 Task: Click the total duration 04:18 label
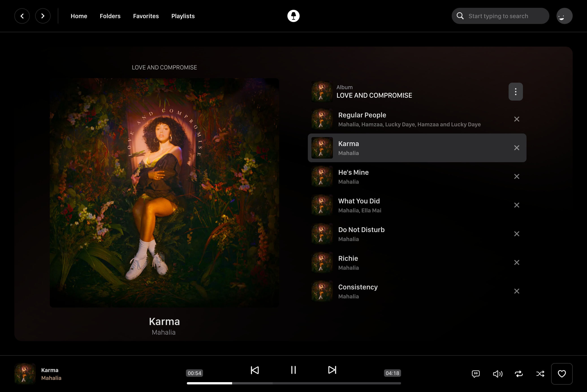click(392, 373)
